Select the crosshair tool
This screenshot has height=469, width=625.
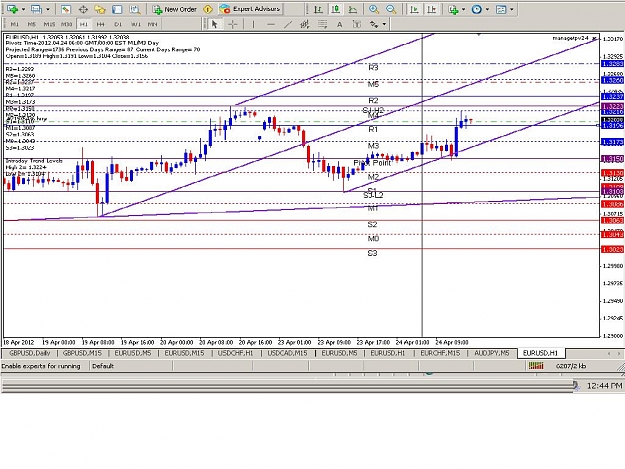[x=232, y=24]
